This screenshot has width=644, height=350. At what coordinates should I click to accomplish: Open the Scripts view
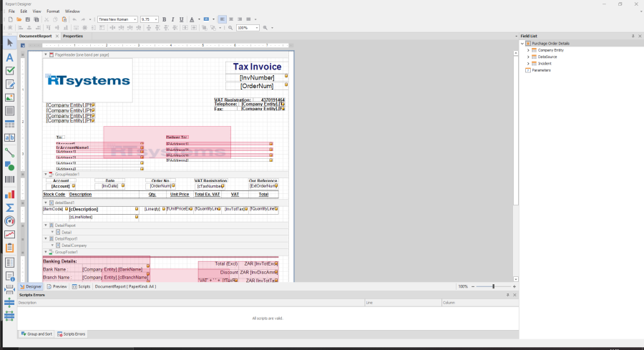coord(82,286)
